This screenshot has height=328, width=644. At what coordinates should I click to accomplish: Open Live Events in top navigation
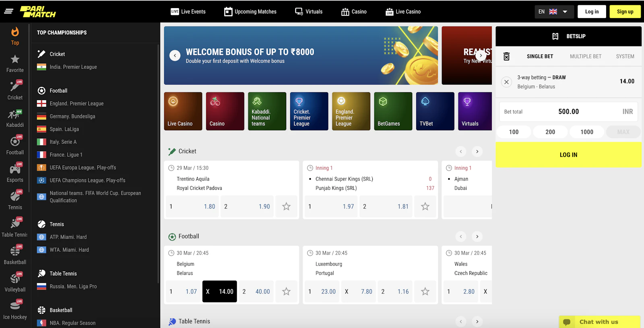coord(188,12)
